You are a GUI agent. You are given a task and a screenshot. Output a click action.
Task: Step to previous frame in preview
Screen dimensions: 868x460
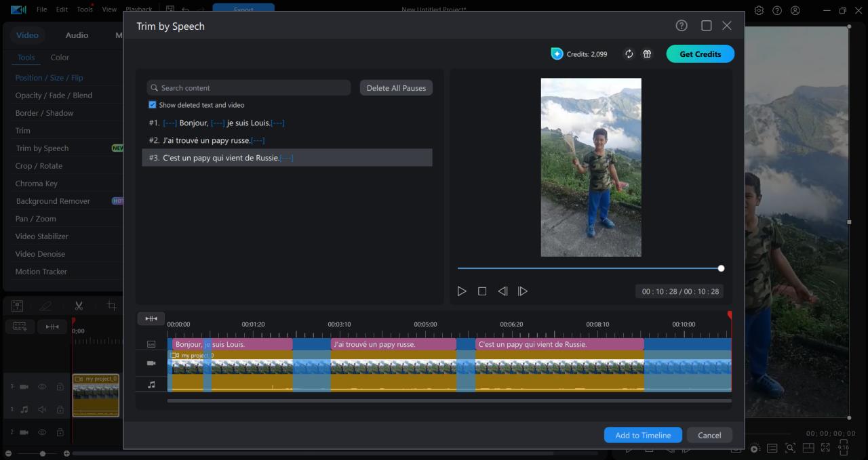point(502,291)
